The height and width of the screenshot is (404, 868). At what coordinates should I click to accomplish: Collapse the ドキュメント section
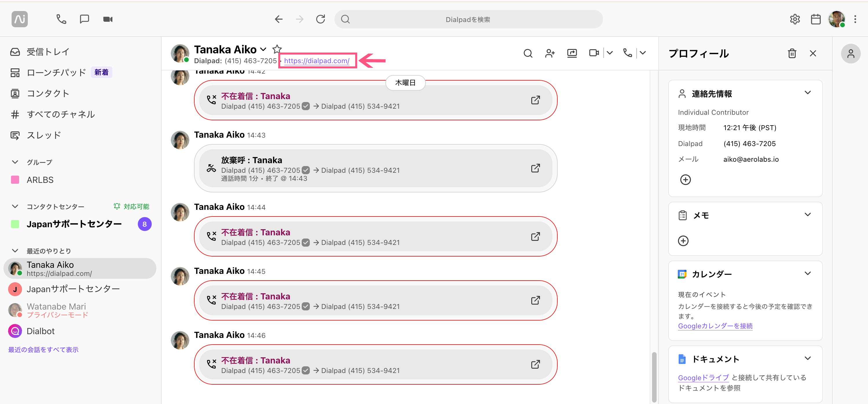[x=807, y=358]
